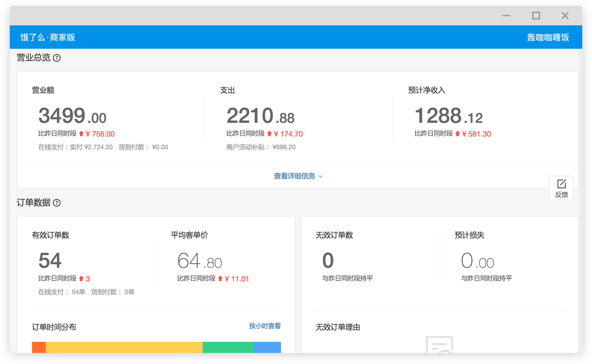Open 查看详细信息 details link
592x364 pixels.
(294, 176)
